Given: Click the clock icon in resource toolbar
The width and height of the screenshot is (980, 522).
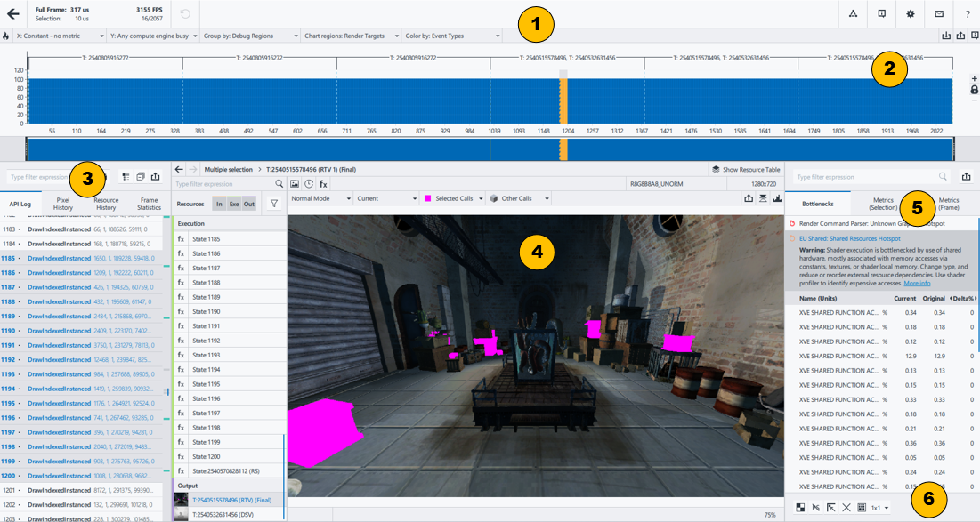Looking at the screenshot, I should [309, 183].
